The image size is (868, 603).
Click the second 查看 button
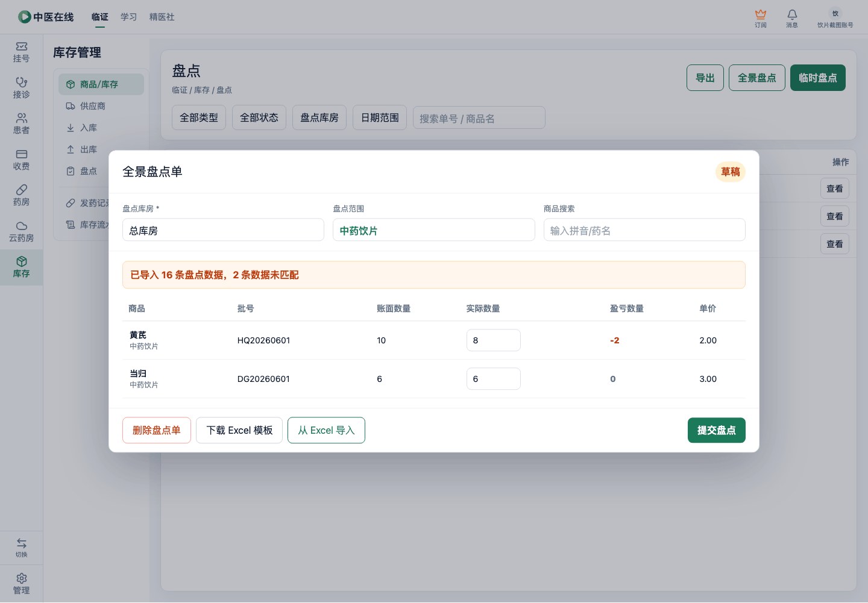click(835, 216)
